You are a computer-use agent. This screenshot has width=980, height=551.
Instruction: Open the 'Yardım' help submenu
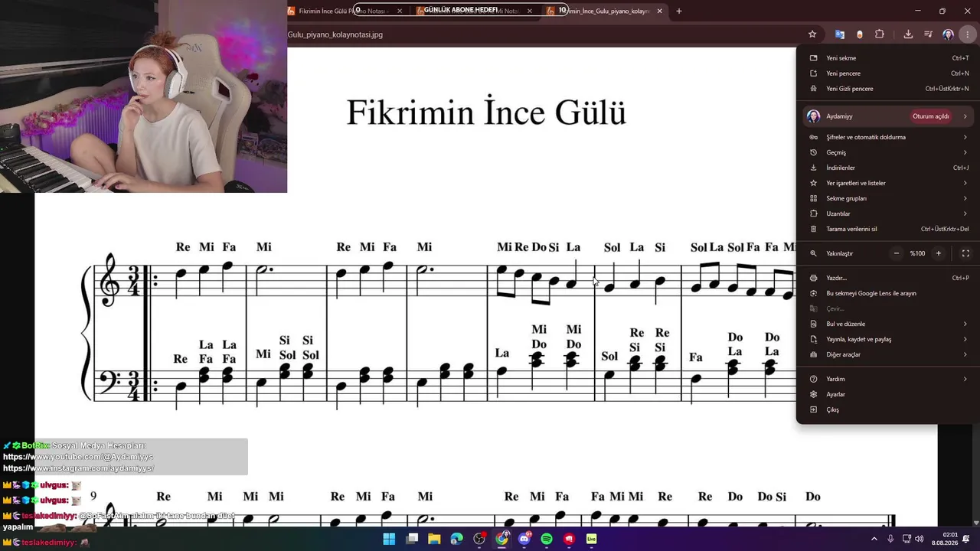[889, 379]
